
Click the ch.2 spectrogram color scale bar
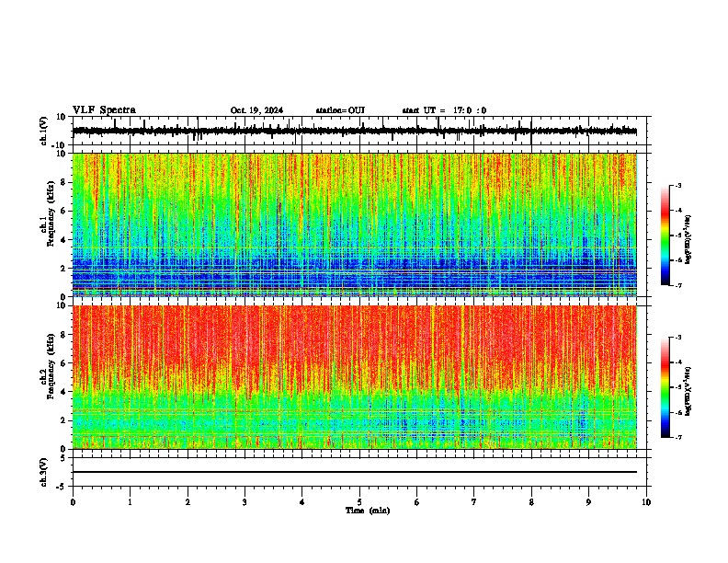665,387
